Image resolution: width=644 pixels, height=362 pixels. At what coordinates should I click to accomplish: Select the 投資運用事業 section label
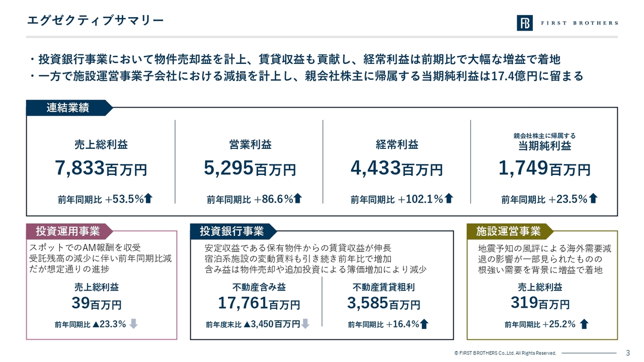67,231
